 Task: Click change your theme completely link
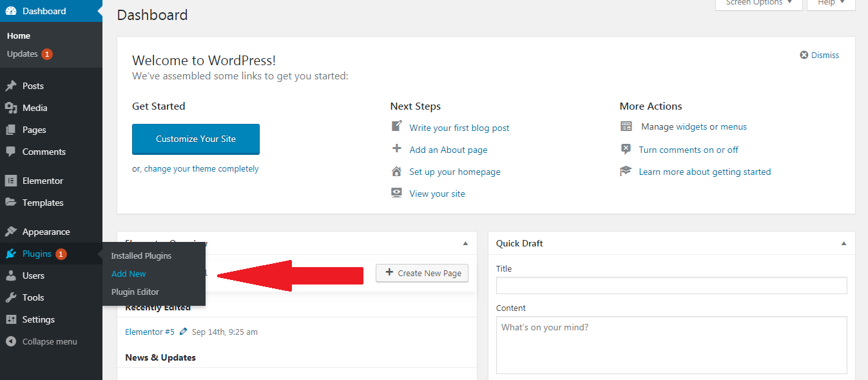point(201,169)
